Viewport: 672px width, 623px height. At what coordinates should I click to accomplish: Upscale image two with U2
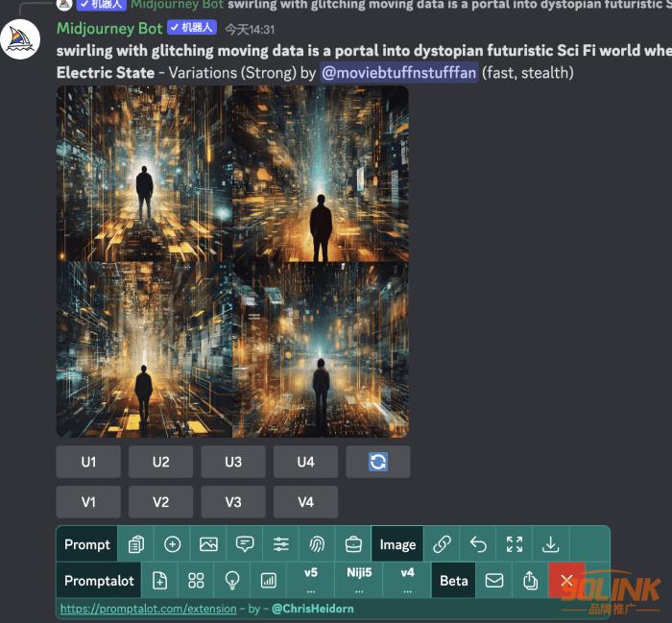click(x=160, y=462)
